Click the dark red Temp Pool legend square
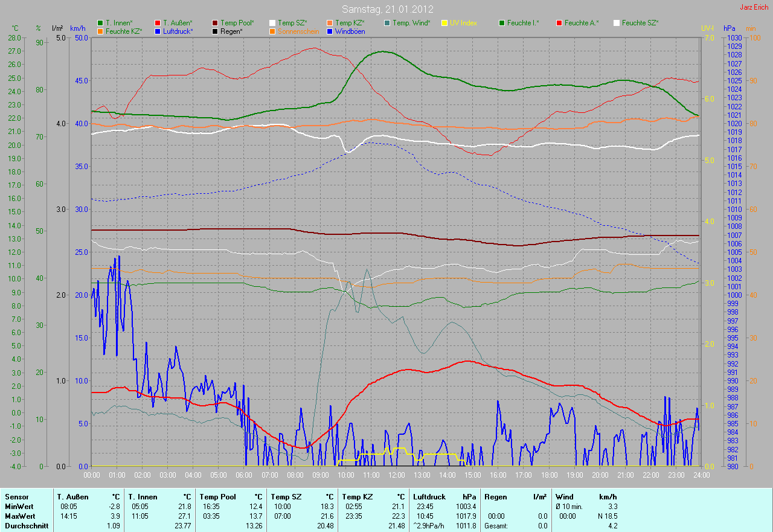Screen dimensions: 773x532 coord(216,23)
